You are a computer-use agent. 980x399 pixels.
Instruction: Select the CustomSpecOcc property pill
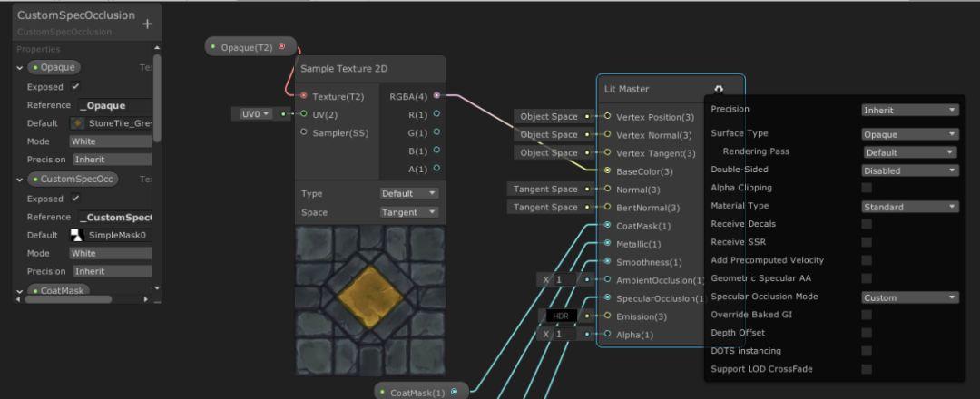coord(73,180)
